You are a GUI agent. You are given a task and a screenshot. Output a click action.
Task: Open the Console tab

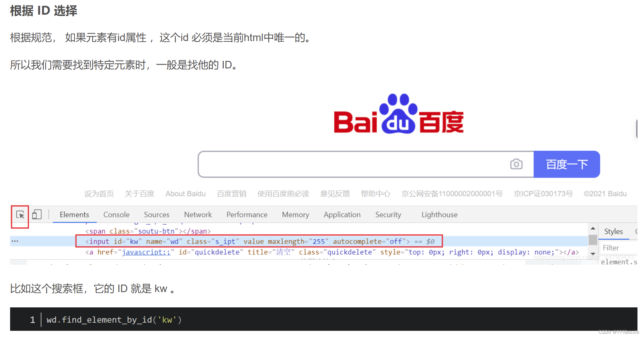[116, 215]
